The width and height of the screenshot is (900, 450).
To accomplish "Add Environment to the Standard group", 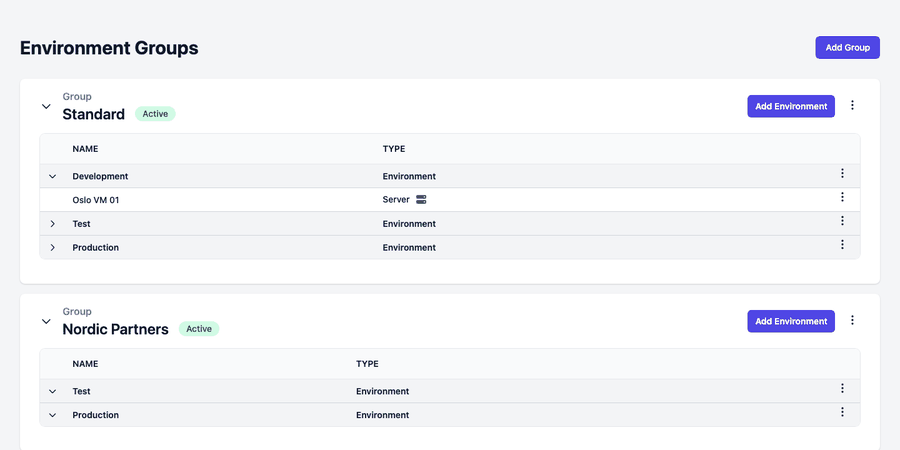I will click(791, 106).
